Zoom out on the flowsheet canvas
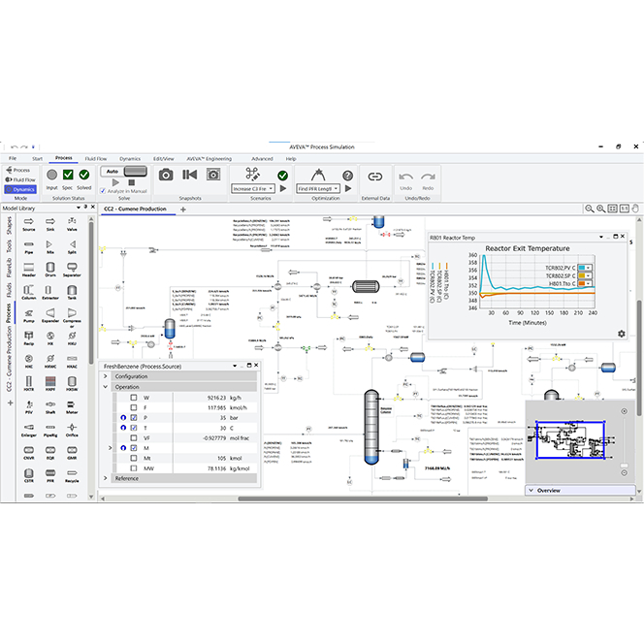The width and height of the screenshot is (644, 644). tap(590, 209)
